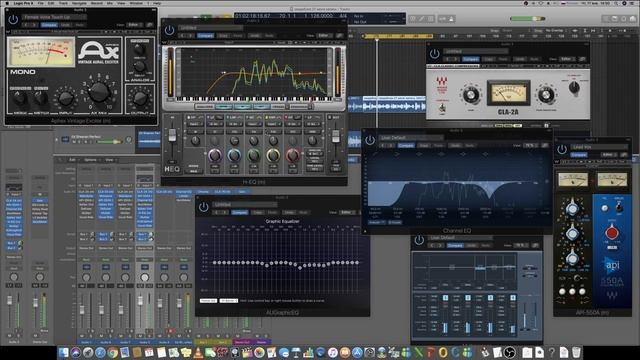
Task: Open the Mix menu in menu bar
Action: click(x=110, y=3)
